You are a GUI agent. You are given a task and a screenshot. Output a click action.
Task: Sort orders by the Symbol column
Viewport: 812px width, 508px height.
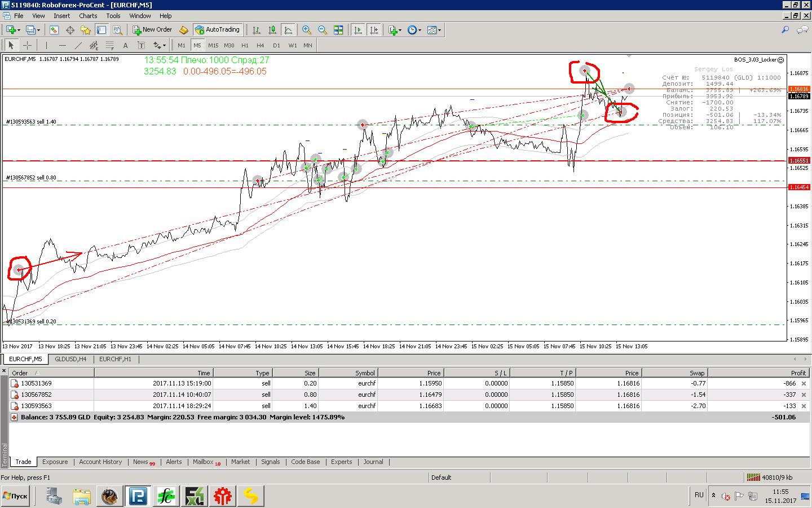349,373
